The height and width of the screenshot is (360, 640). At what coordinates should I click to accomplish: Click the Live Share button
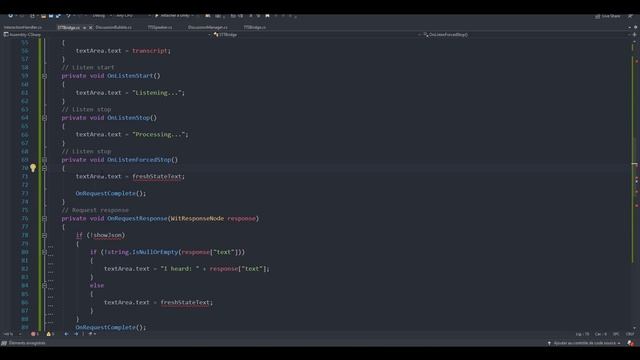[x=608, y=16]
